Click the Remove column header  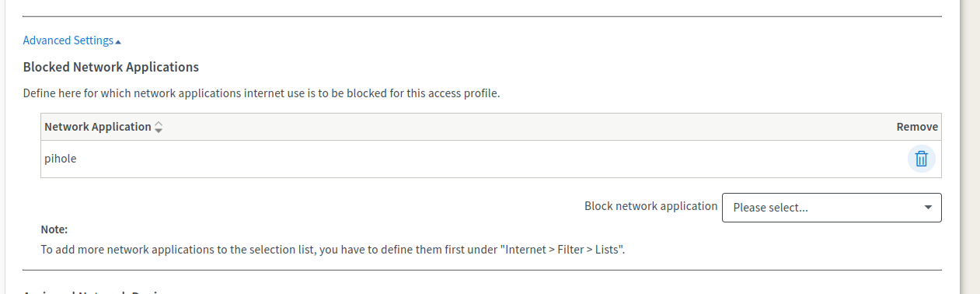pyautogui.click(x=917, y=127)
